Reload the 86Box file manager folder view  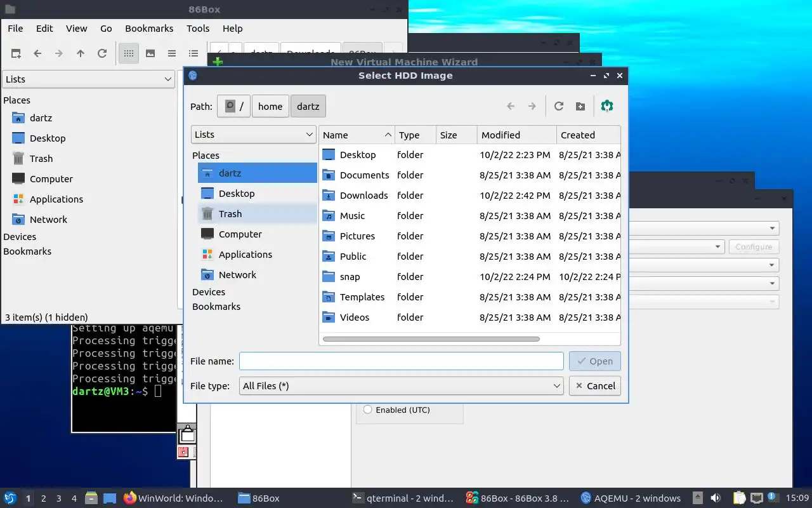click(102, 54)
